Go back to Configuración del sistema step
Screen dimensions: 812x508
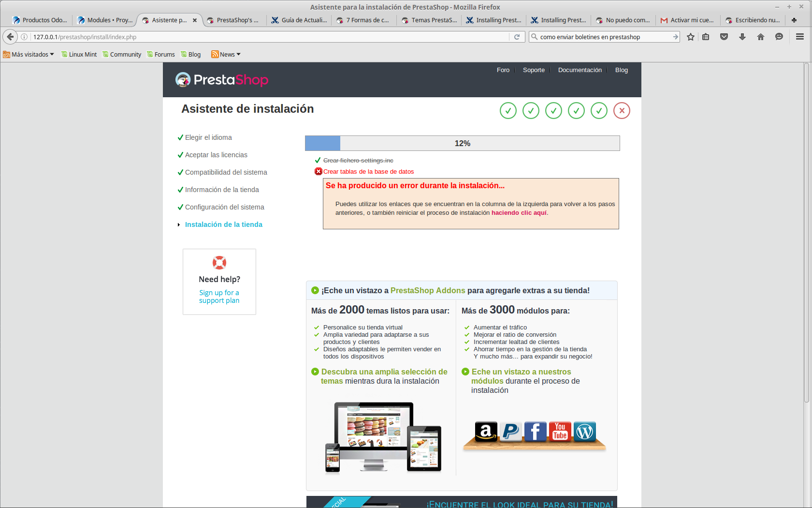pyautogui.click(x=224, y=207)
